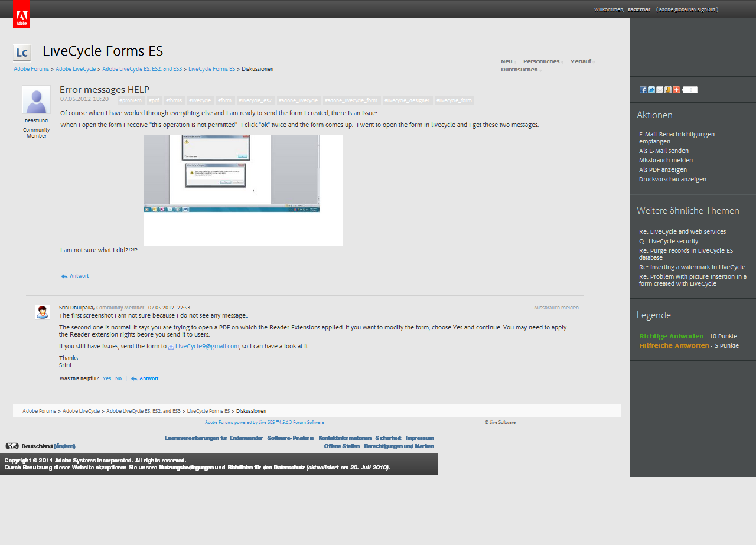Click Antwort under the original post
This screenshot has height=545, width=756.
click(x=79, y=276)
